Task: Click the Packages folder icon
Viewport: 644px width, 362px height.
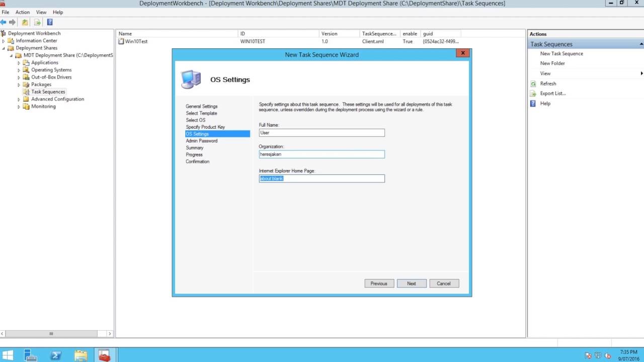Action: [26, 84]
